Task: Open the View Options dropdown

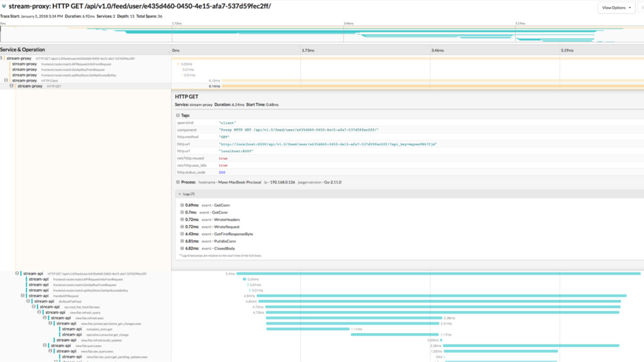Action: pyautogui.click(x=616, y=8)
